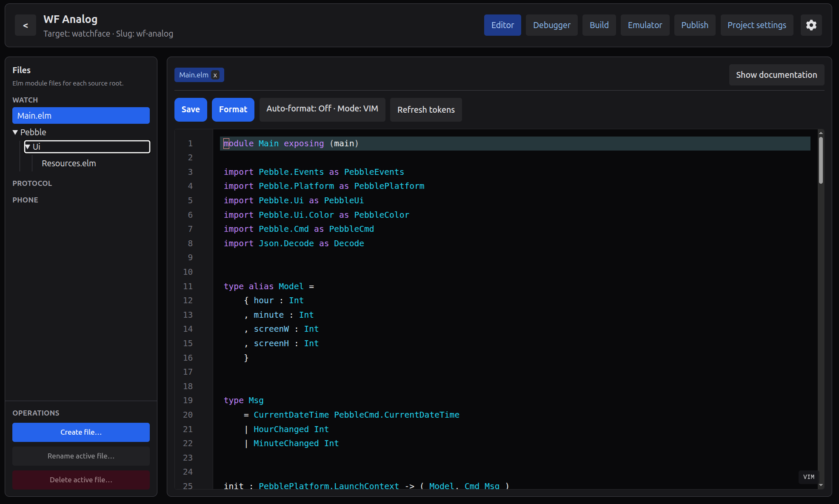Publish the watchface
This screenshot has width=839, height=504.
[694, 25]
